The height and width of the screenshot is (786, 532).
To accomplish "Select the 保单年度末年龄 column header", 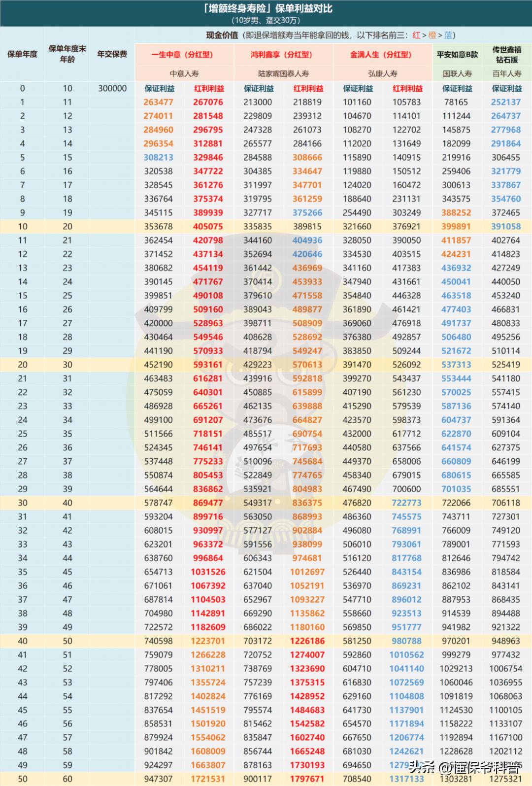I will tap(67, 54).
